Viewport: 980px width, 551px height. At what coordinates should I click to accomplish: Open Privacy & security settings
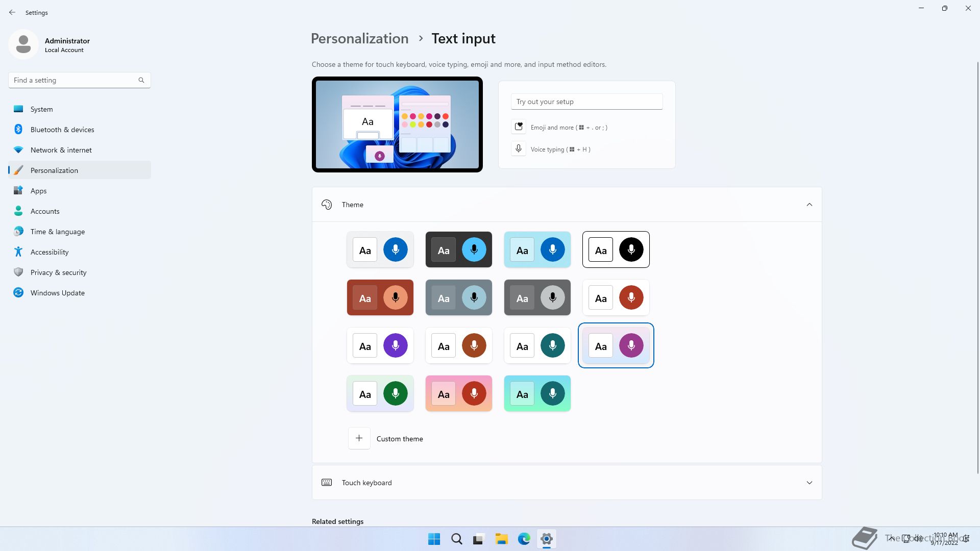[x=80, y=272]
